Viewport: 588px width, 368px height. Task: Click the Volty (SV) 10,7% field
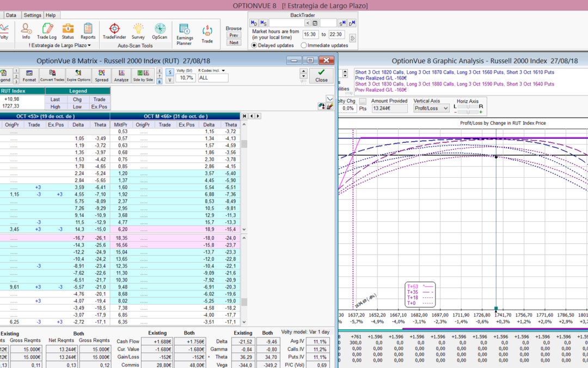pos(186,78)
